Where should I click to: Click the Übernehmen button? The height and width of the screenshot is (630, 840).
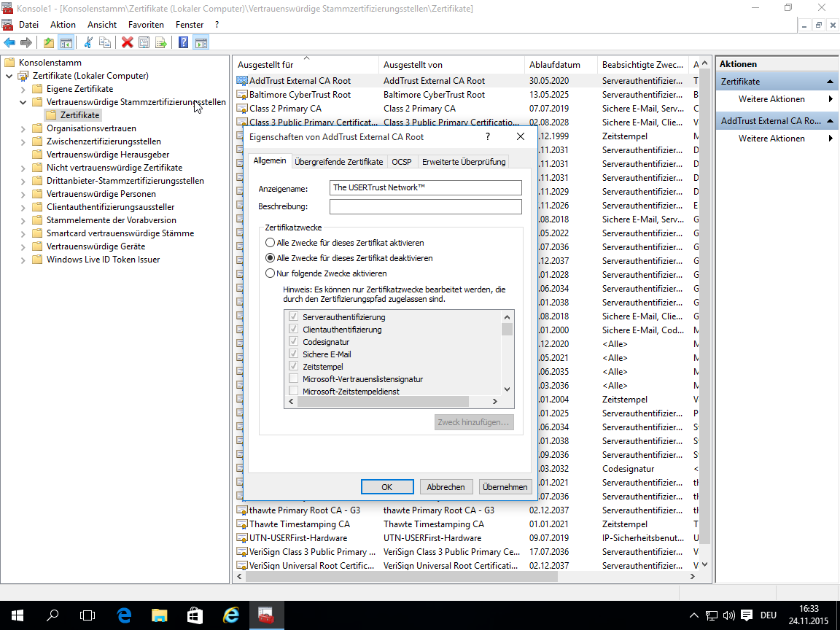pos(505,487)
